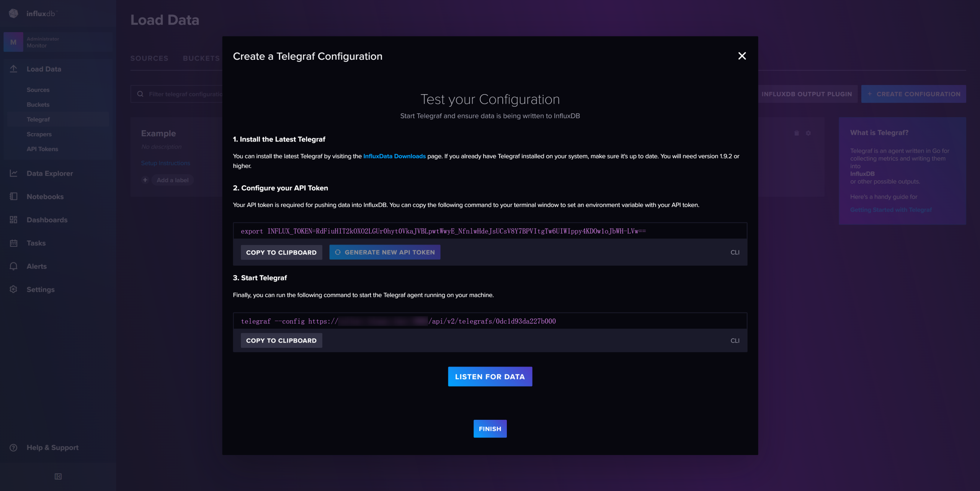Click the filter search magnifier icon
Image resolution: width=980 pixels, height=491 pixels.
point(140,94)
